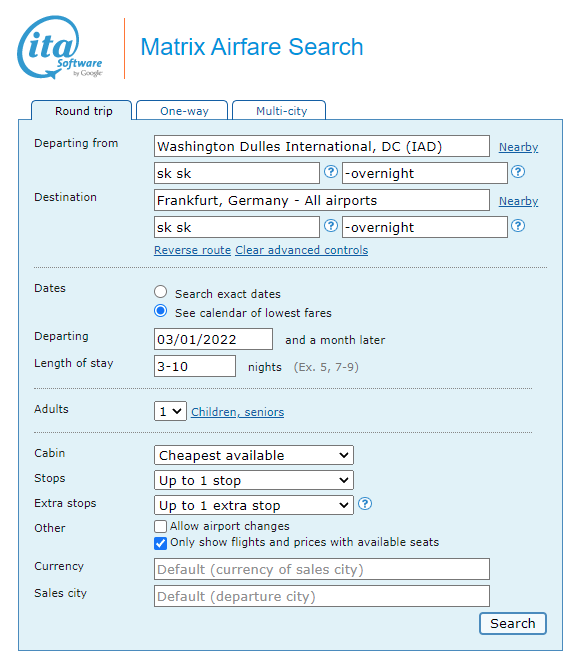Open the Stops dropdown
This screenshot has width=582, height=670.
coord(253,480)
